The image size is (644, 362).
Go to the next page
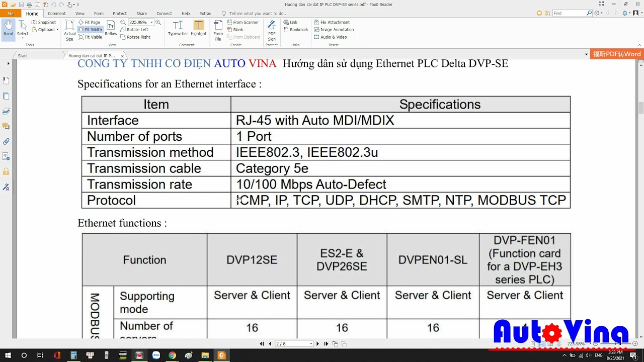coord(317,344)
